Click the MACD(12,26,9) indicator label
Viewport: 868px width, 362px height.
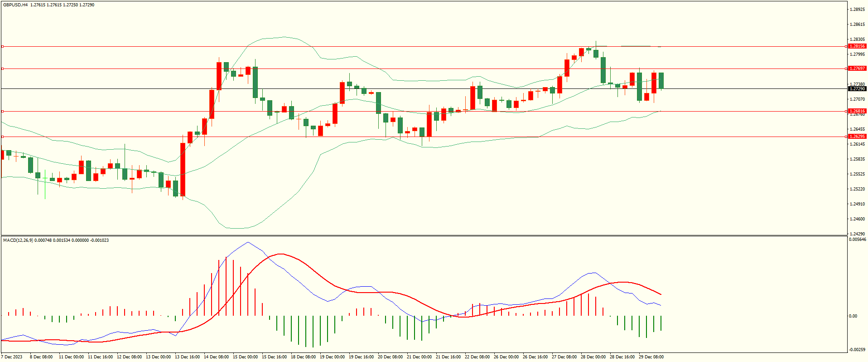click(x=18, y=240)
